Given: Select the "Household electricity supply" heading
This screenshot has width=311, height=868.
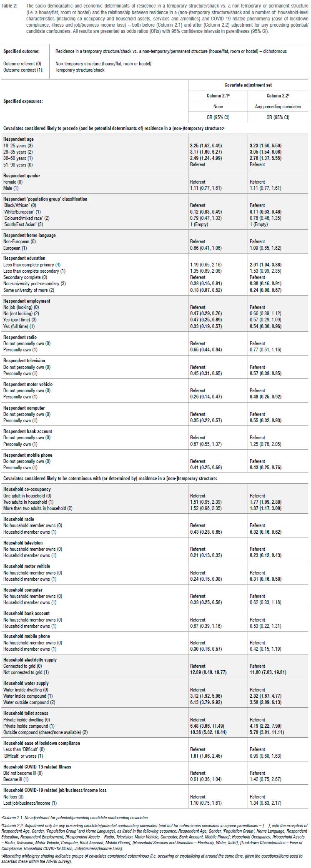Looking at the screenshot, I should pos(30,660).
